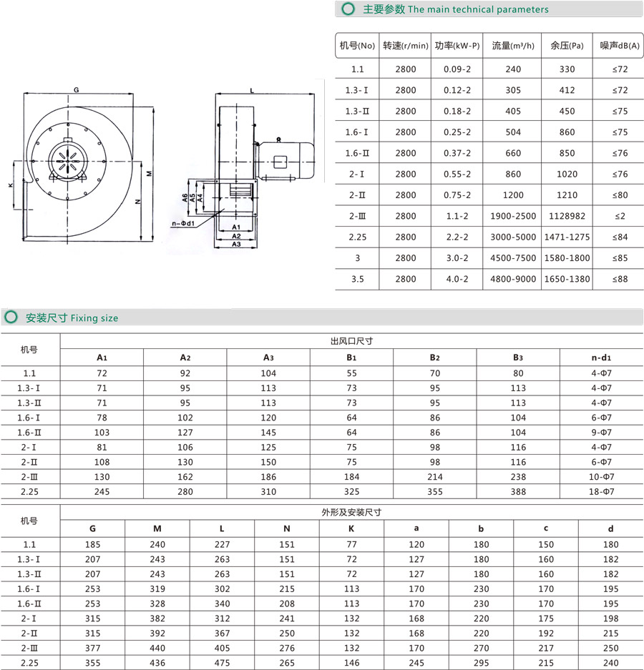Click the 功率(kW-P) column header
This screenshot has width=644, height=670.
click(x=457, y=46)
